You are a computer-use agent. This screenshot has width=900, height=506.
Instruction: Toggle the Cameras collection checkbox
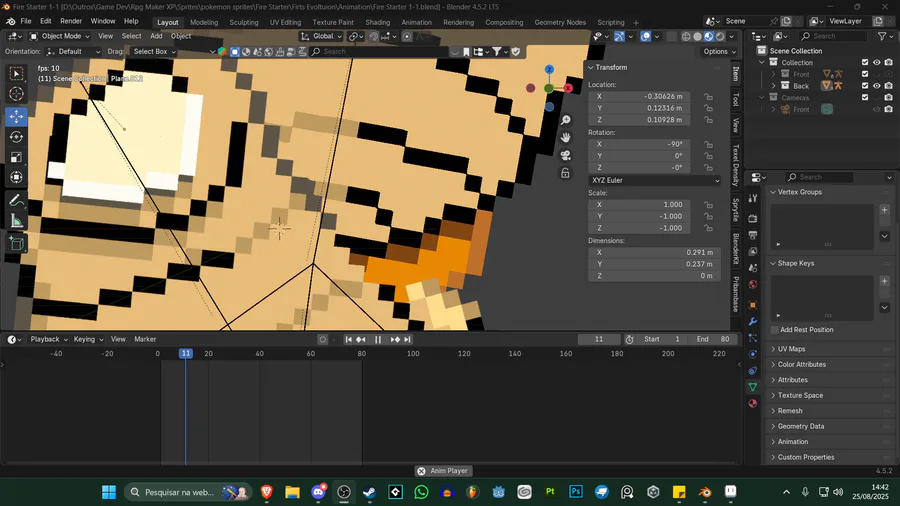(x=865, y=98)
